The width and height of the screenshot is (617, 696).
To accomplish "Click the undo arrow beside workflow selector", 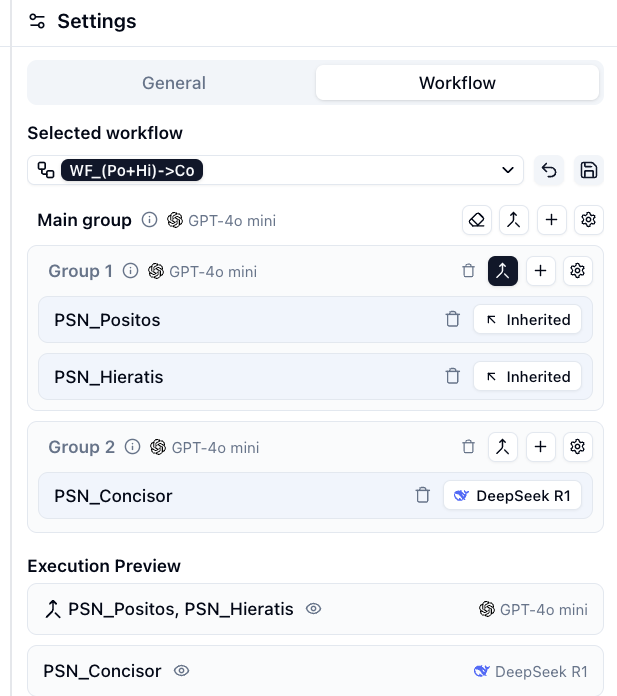I will pos(549,170).
